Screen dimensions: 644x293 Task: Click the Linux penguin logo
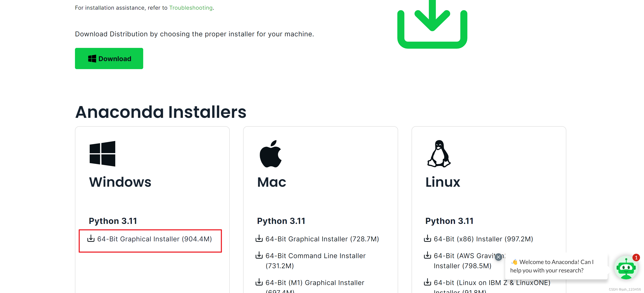coord(439,154)
